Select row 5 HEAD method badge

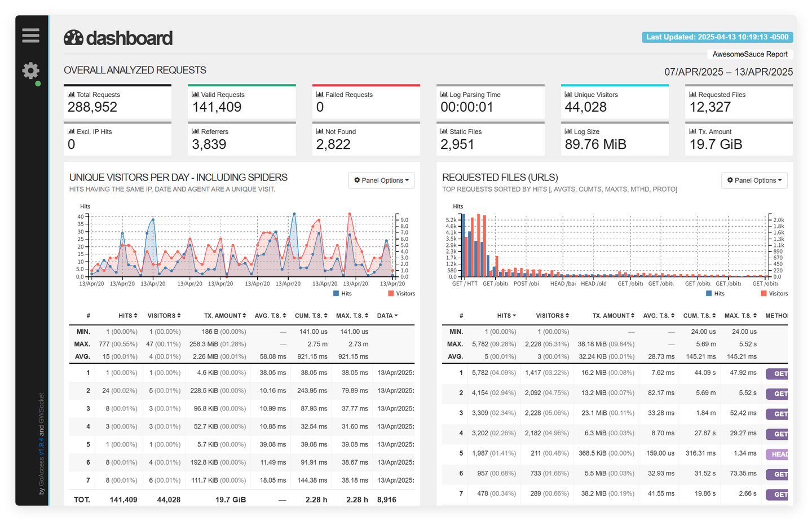click(779, 454)
